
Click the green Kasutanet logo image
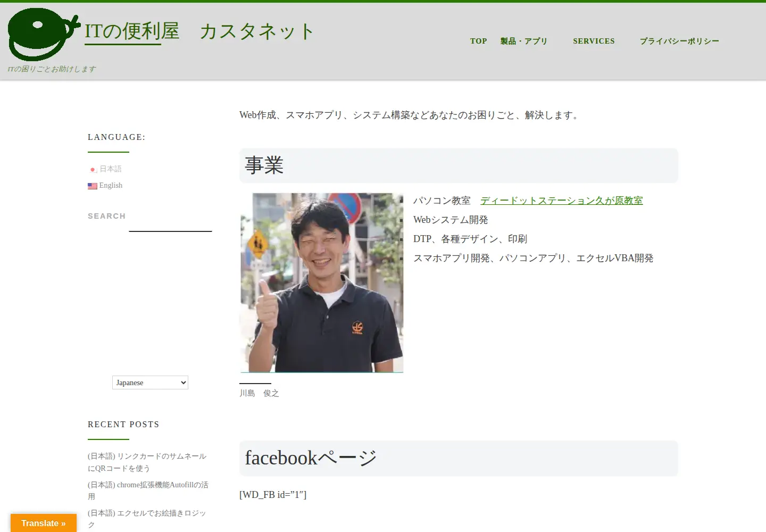(x=44, y=35)
